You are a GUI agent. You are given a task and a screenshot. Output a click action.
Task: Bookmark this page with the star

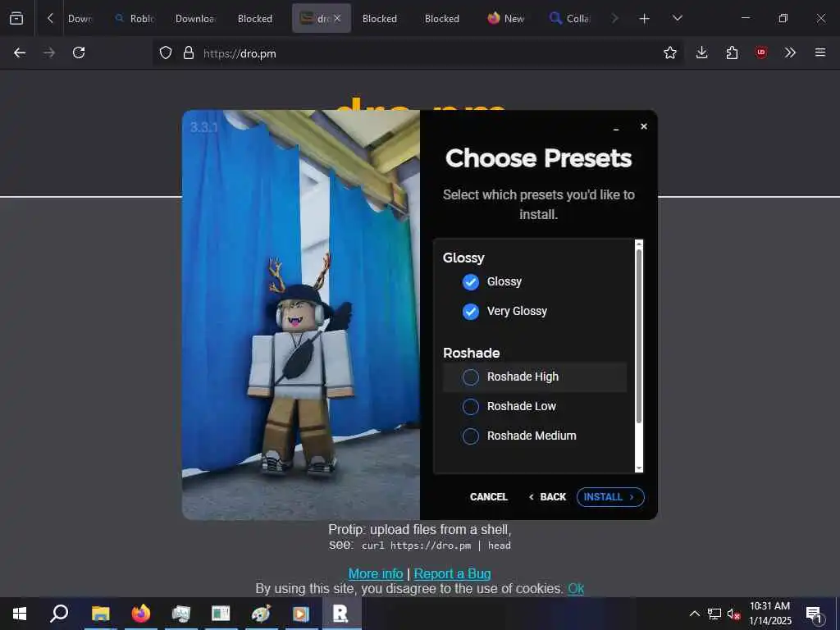(x=669, y=52)
